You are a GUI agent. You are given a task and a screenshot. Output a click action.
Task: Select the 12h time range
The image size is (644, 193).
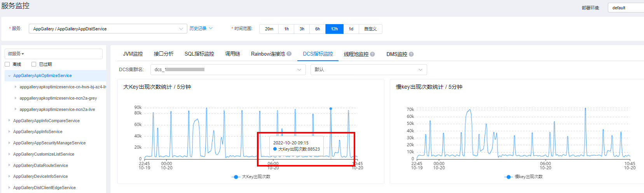pyautogui.click(x=334, y=29)
